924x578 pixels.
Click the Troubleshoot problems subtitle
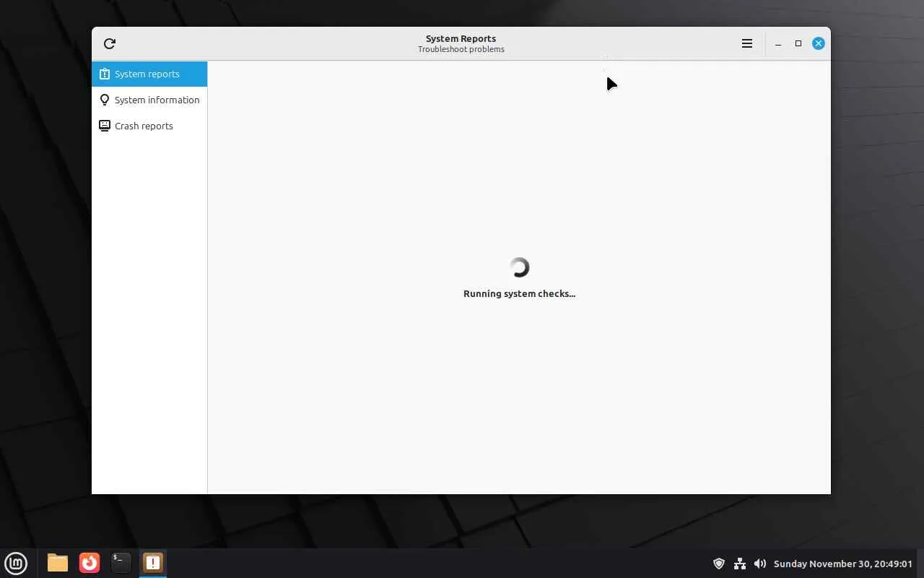(x=461, y=49)
